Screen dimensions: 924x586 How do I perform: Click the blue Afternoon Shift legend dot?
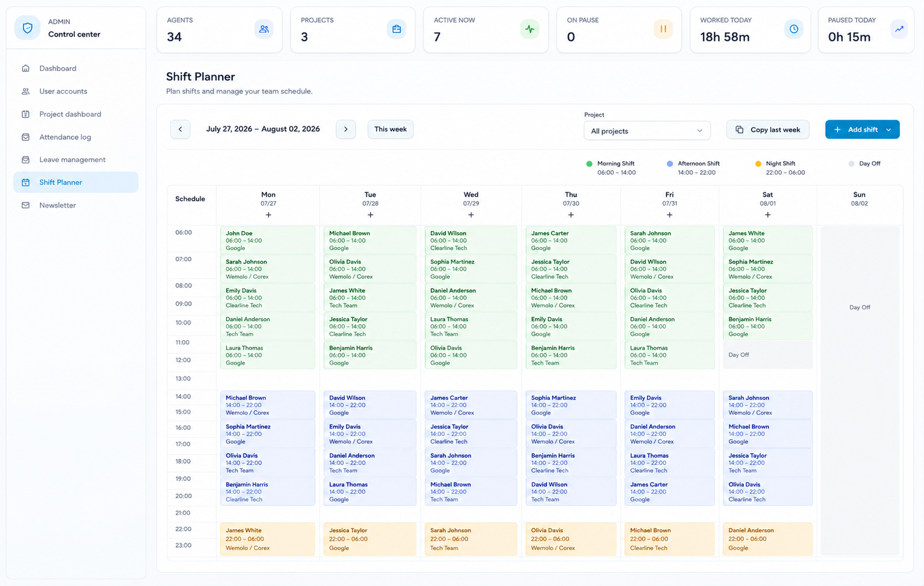[x=670, y=164]
